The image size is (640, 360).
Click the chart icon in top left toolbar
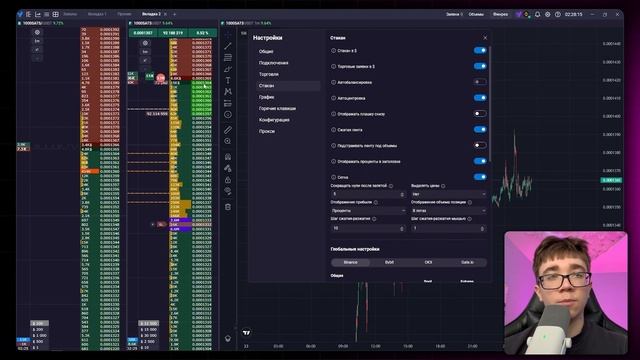pos(38,14)
